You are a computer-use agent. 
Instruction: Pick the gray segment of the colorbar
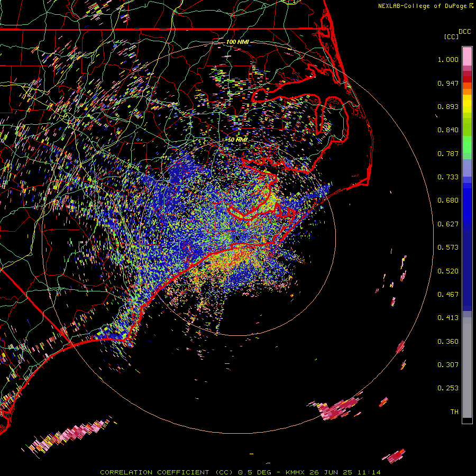click(x=467, y=368)
